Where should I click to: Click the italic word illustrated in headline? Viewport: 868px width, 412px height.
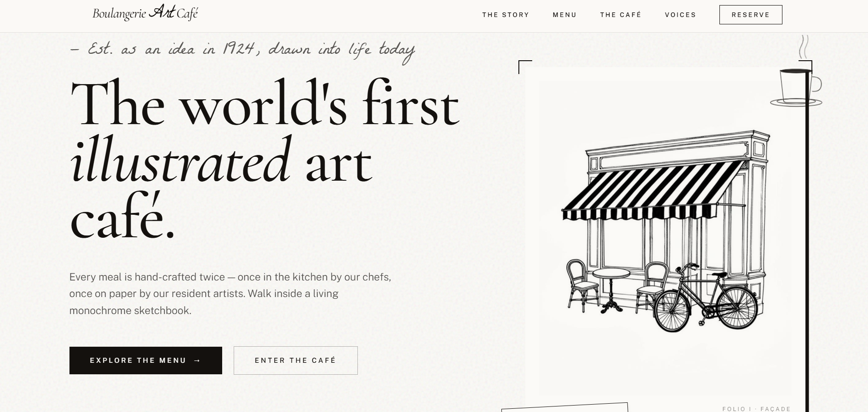[180, 161]
